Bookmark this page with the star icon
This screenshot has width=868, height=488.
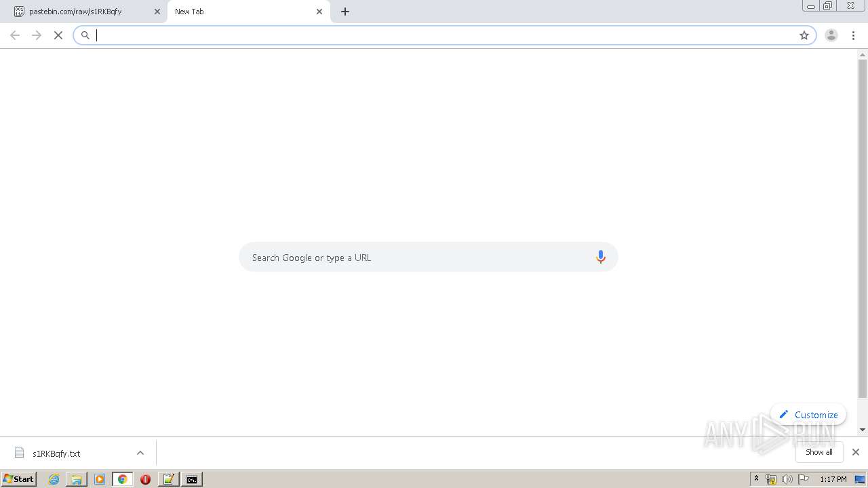pos(804,35)
